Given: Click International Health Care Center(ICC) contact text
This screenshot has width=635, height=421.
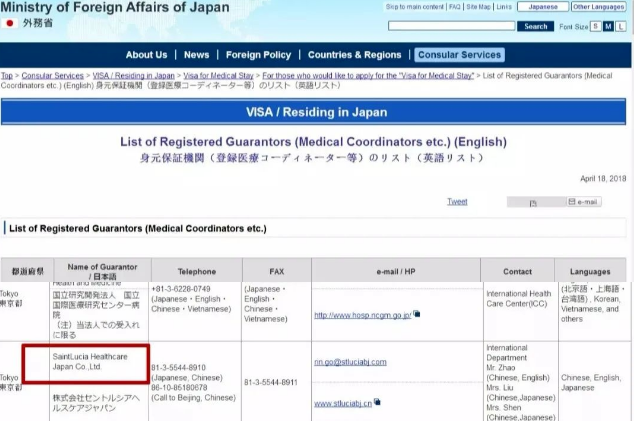Looking at the screenshot, I should (518, 299).
